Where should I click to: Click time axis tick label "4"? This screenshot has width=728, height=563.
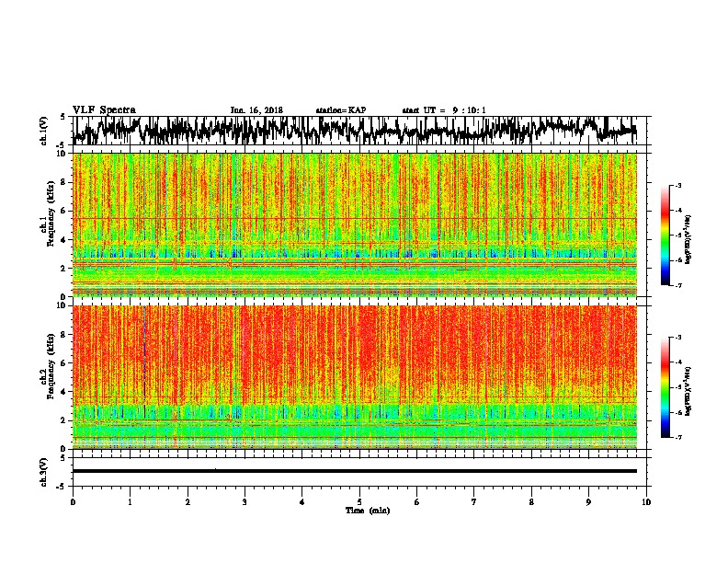(x=302, y=502)
